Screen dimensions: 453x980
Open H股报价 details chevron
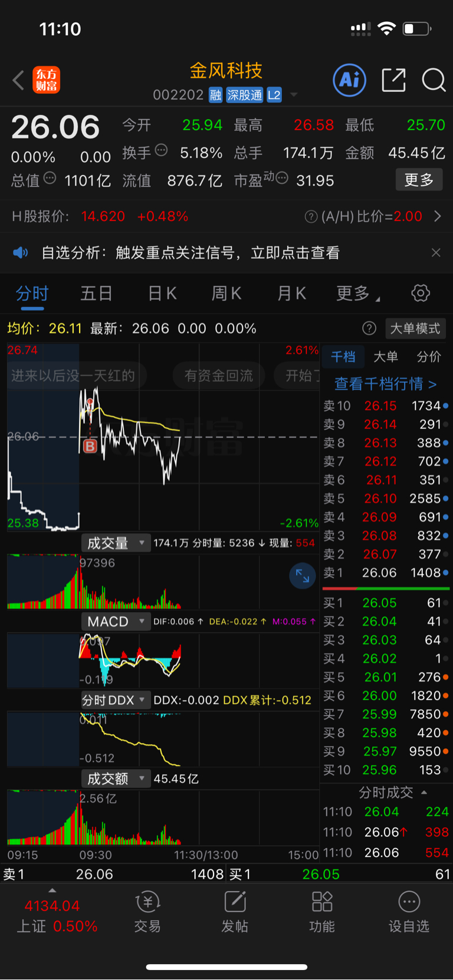(438, 217)
